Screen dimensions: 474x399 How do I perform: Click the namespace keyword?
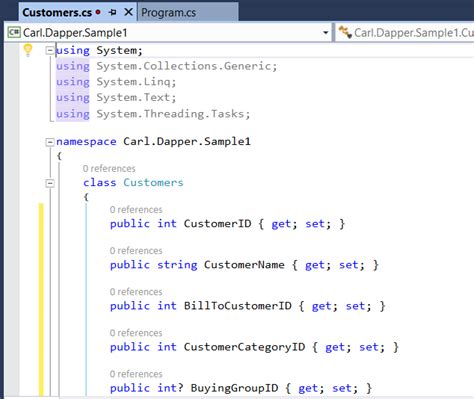pos(86,141)
